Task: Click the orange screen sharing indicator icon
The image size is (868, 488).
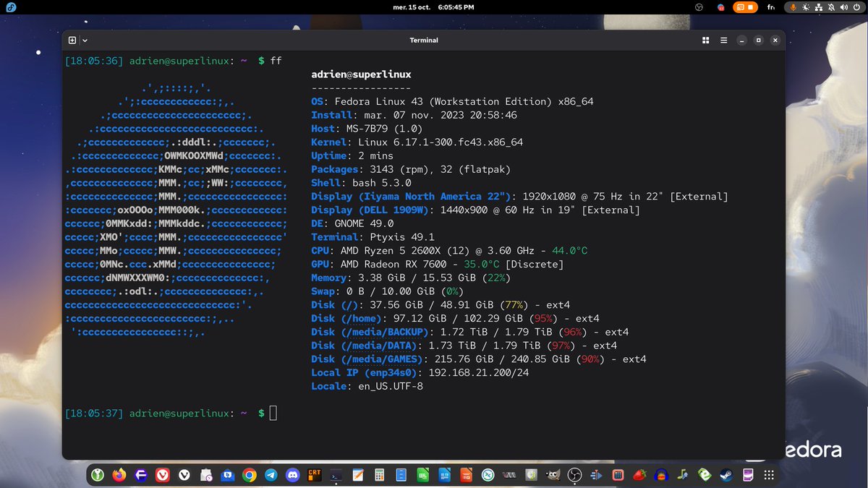Action: 741,7
